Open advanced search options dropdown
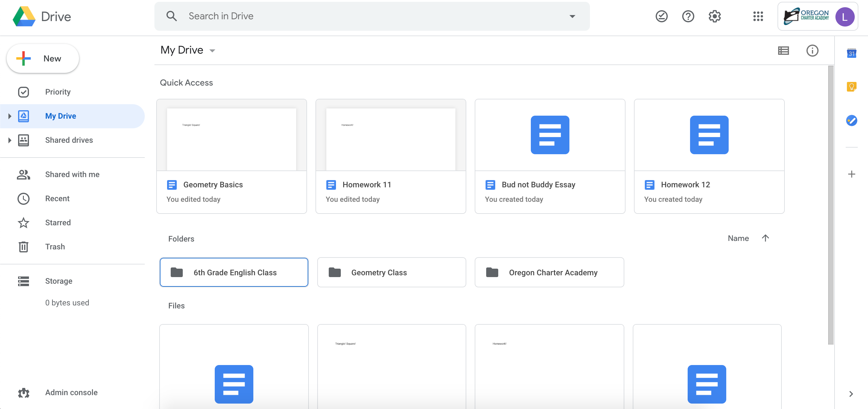 click(x=572, y=16)
